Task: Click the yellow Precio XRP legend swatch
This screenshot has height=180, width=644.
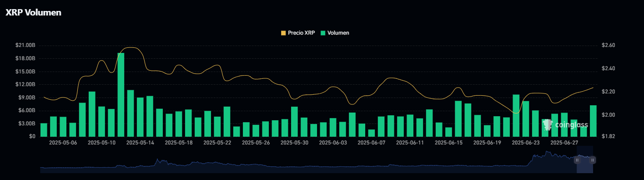Action: (x=284, y=33)
